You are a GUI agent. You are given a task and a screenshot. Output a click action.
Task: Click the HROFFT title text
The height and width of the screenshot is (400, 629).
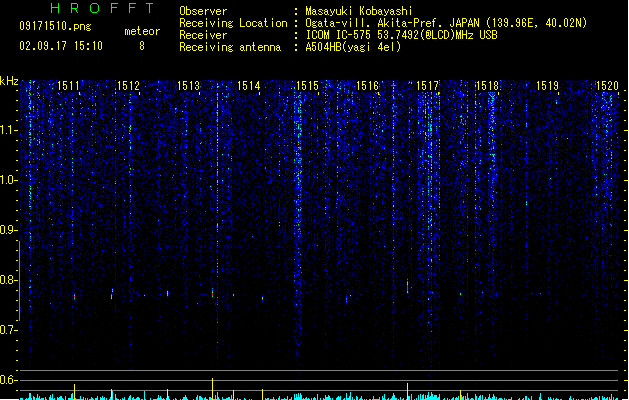tap(102, 8)
